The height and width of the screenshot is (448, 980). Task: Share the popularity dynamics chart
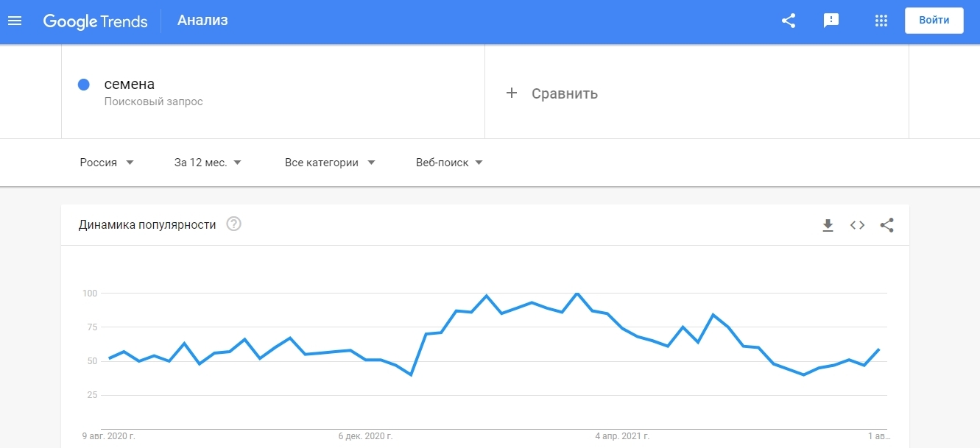[x=886, y=225]
